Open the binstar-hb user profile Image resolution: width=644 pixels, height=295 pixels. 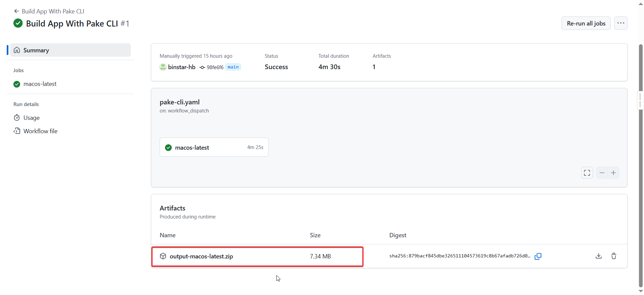181,67
